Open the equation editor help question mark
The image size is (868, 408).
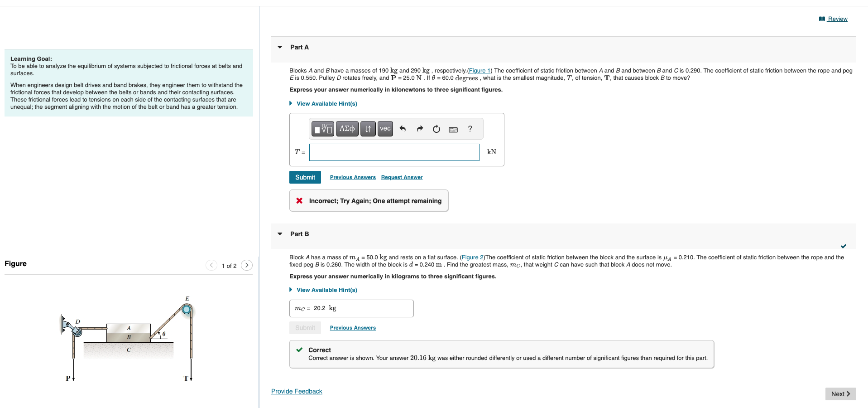[470, 129]
